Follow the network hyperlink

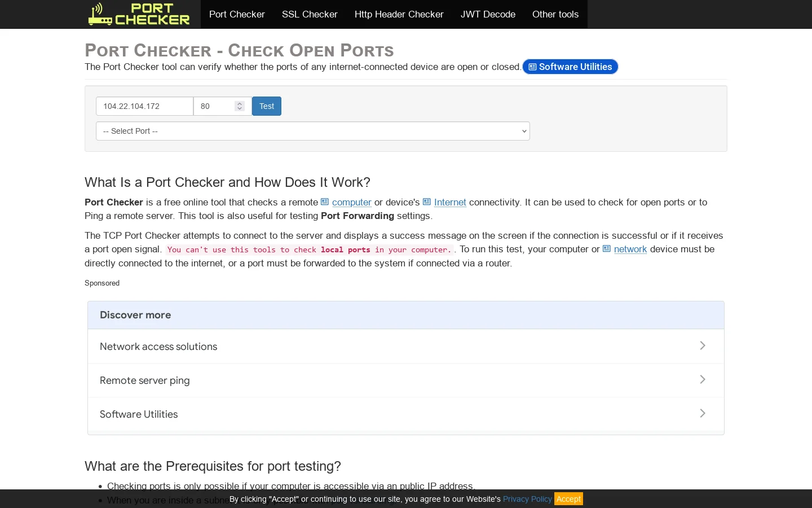pos(630,249)
